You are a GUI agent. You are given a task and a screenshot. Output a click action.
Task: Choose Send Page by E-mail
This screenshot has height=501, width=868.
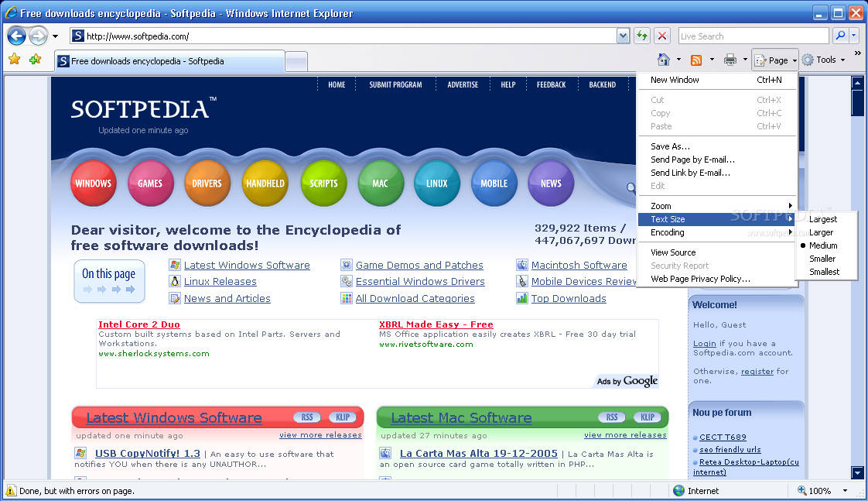pyautogui.click(x=717, y=160)
